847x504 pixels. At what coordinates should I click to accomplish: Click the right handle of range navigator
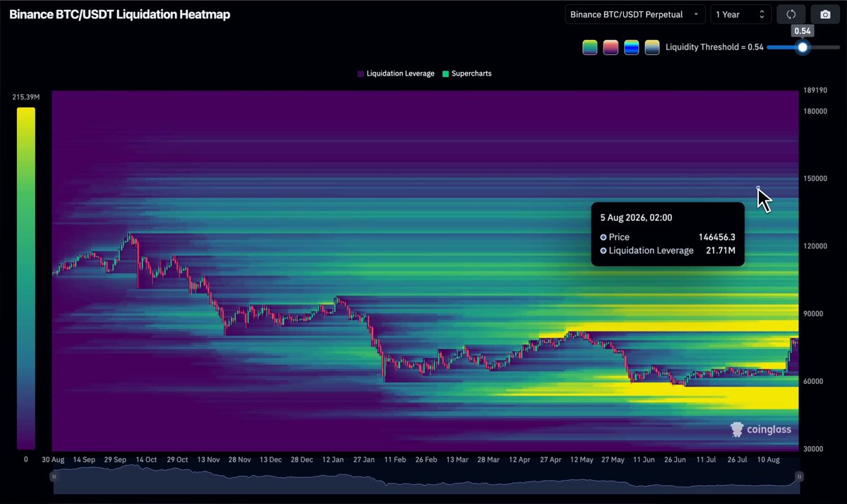click(799, 476)
